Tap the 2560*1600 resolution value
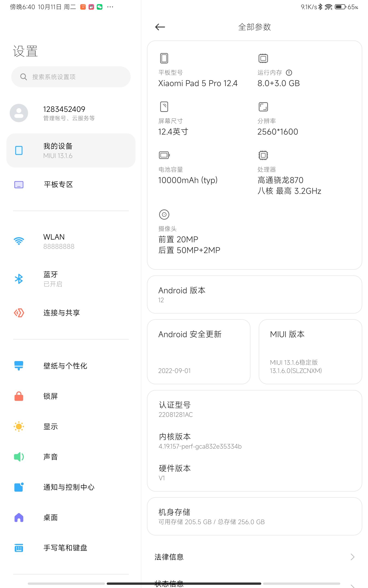This screenshot has height=588, width=368. point(278,132)
